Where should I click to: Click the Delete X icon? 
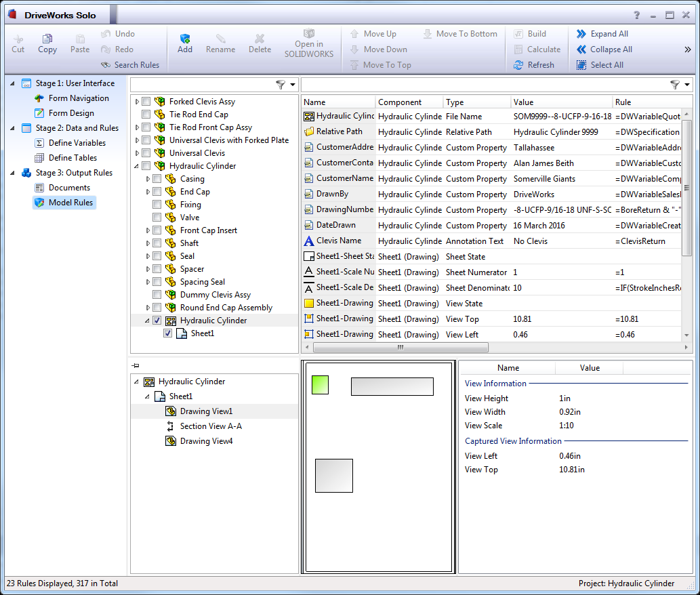pos(260,39)
